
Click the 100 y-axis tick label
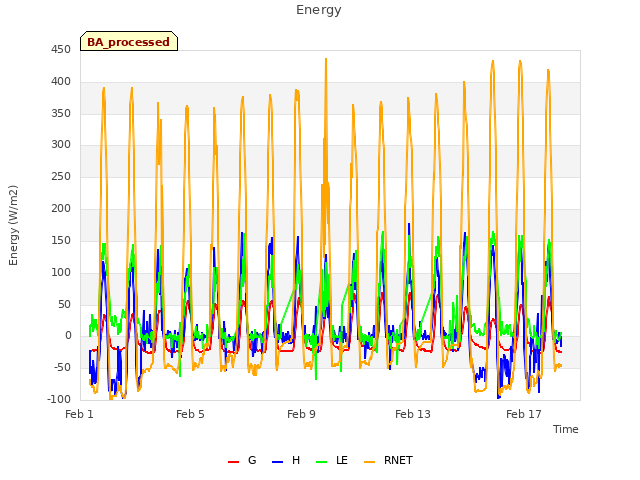(x=61, y=272)
